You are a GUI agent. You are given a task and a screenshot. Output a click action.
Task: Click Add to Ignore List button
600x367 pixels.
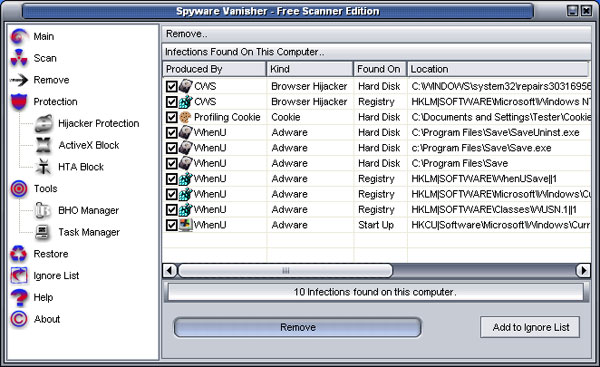pos(530,327)
